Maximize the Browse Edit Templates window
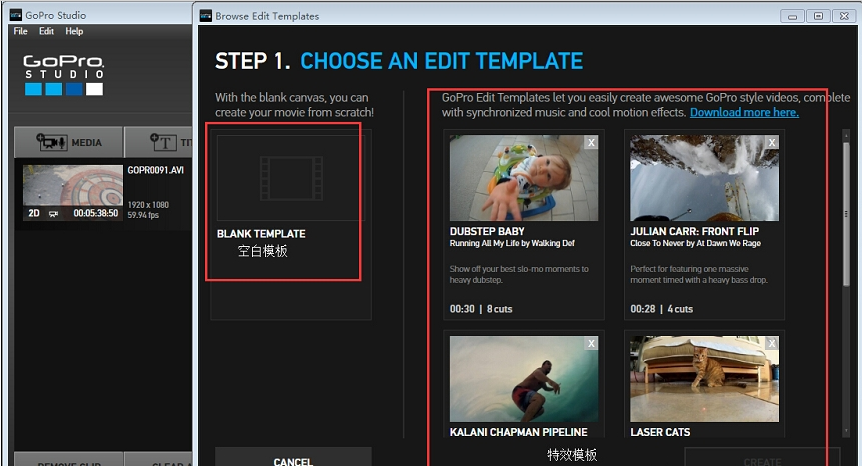This screenshot has height=466, width=862. click(x=818, y=16)
